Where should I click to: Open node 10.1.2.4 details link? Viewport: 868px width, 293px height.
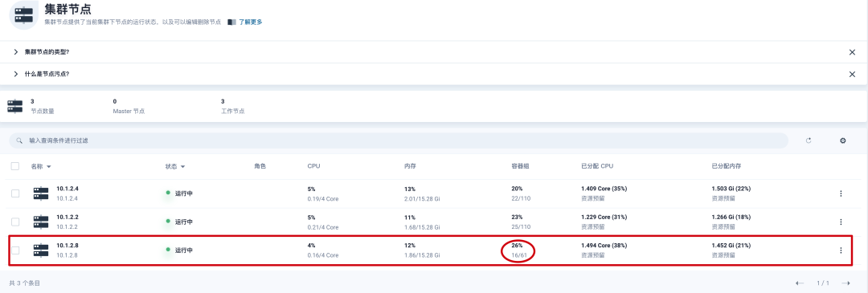pyautogui.click(x=67, y=189)
